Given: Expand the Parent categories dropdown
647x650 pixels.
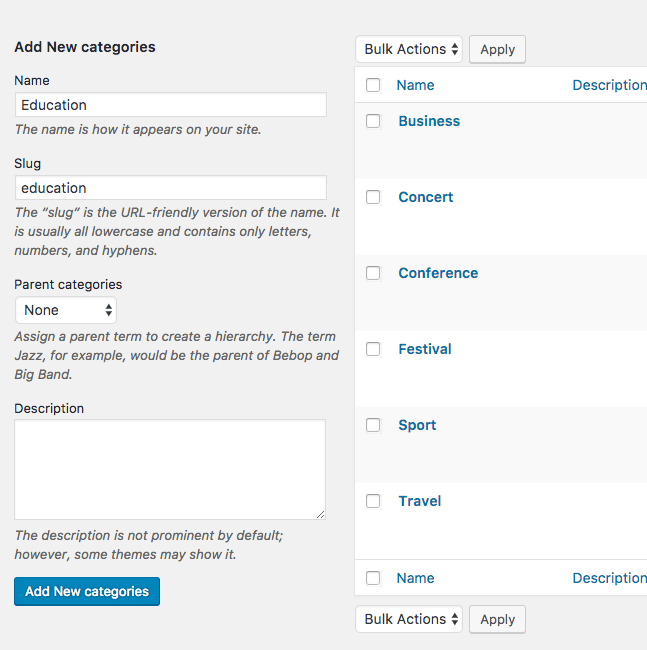Looking at the screenshot, I should click(x=66, y=310).
